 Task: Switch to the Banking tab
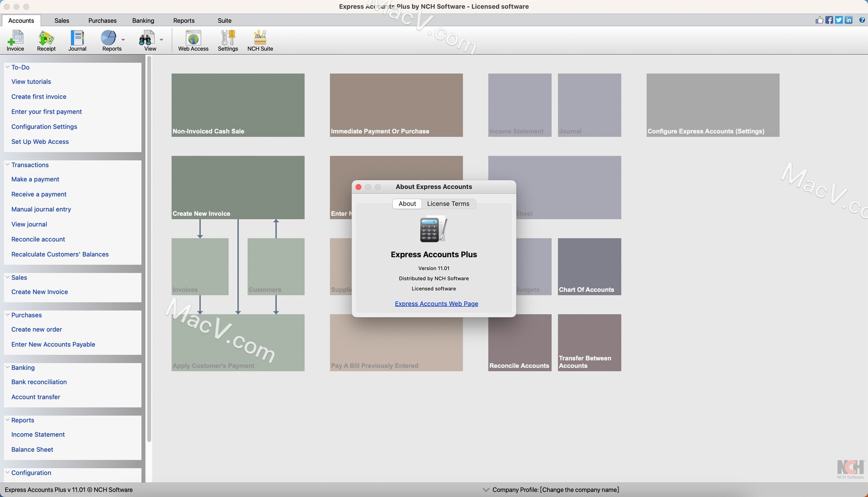click(143, 20)
